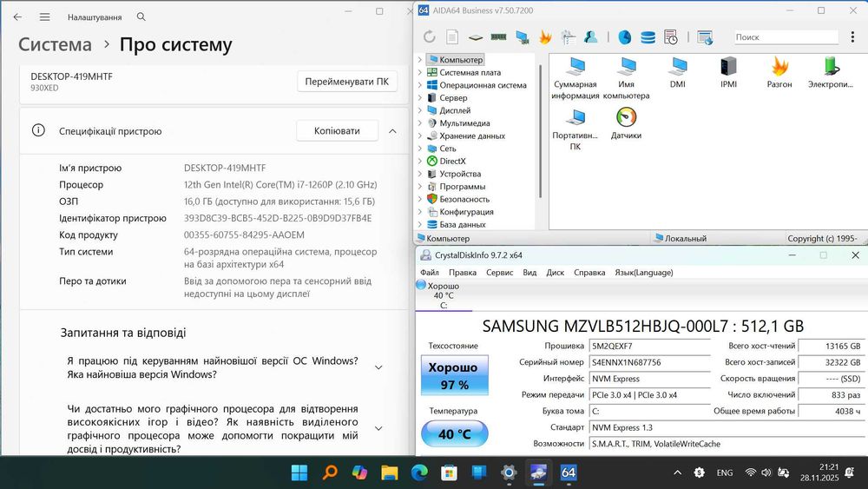The height and width of the screenshot is (489, 868).
Task: Click Система breadcrumb in Settings
Action: pos(55,44)
